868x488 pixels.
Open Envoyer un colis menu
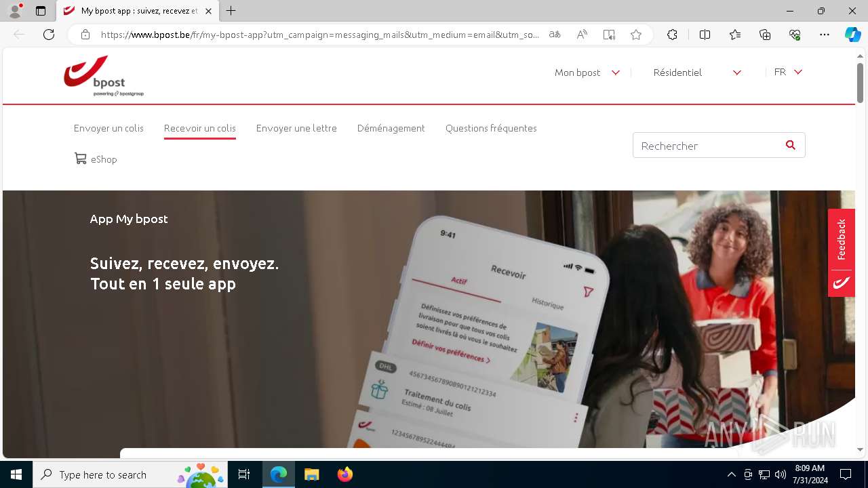pyautogui.click(x=108, y=128)
